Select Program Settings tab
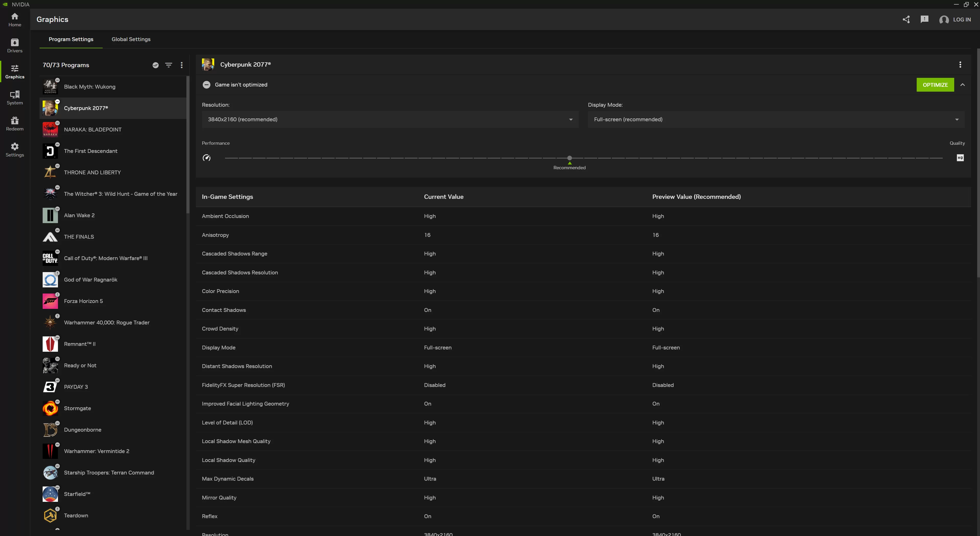This screenshot has width=980, height=536. (x=71, y=39)
